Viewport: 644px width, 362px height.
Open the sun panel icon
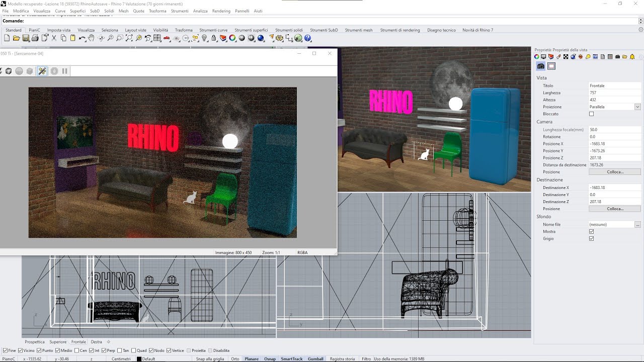click(581, 57)
